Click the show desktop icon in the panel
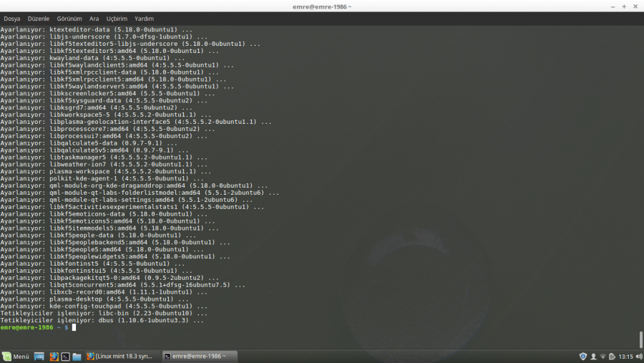The image size is (644, 363). point(39,357)
